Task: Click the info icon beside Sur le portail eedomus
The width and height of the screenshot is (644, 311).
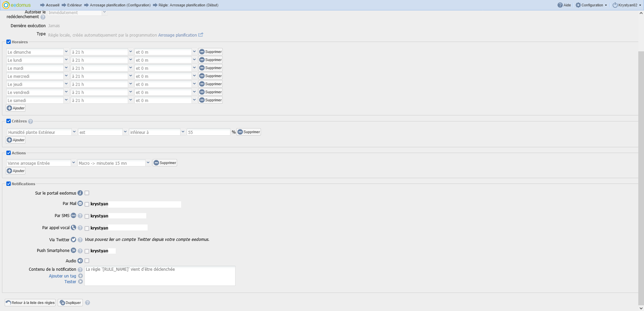Action: (x=80, y=193)
